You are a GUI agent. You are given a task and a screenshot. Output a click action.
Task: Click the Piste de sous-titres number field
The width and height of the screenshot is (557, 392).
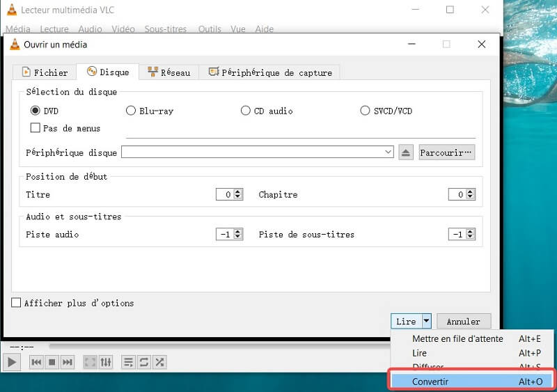pos(457,234)
